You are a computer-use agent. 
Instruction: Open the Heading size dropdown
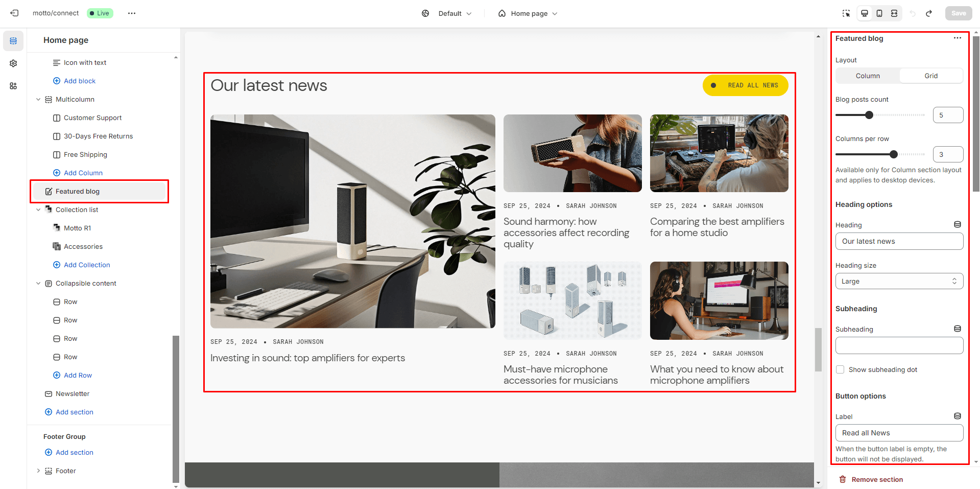(x=899, y=282)
